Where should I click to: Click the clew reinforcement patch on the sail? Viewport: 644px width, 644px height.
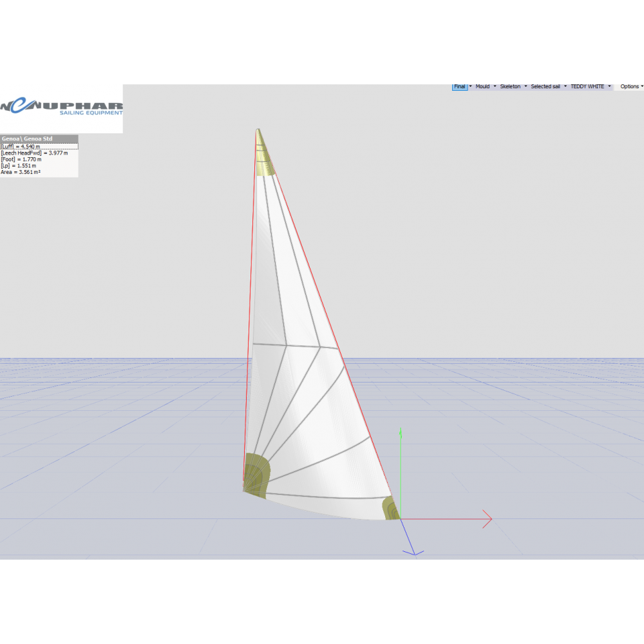click(x=390, y=509)
